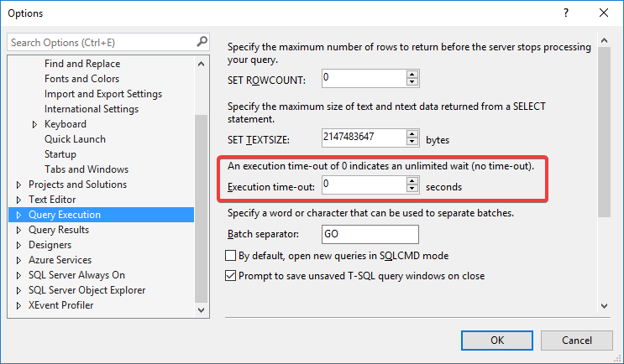The image size is (624, 364).
Task: Decrease SET TEXTSIZE with the down arrow
Action: pyautogui.click(x=412, y=142)
